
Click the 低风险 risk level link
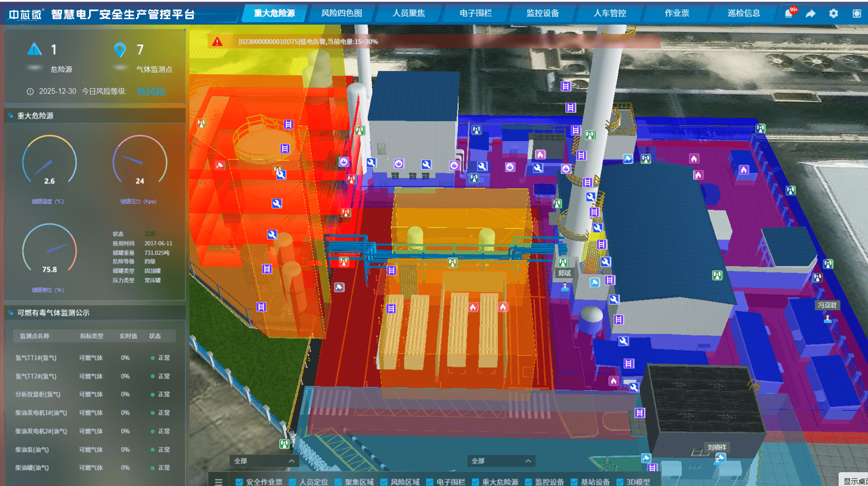tap(151, 92)
